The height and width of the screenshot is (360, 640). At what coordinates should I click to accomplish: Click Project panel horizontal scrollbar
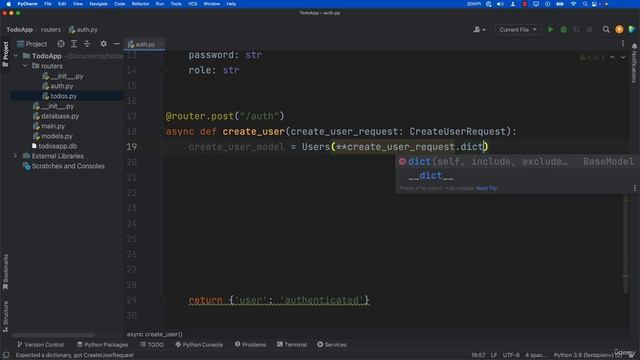pos(54,335)
